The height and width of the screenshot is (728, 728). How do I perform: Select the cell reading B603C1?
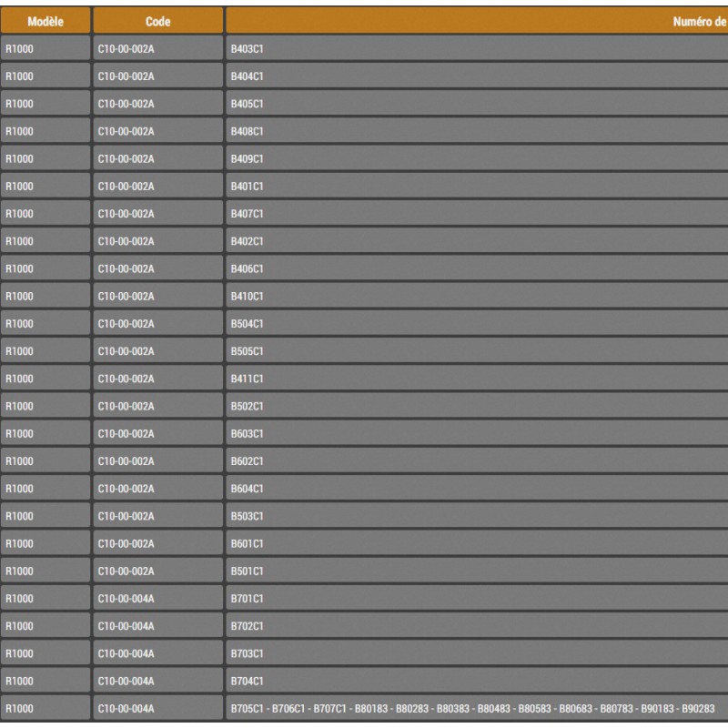tap(477, 433)
